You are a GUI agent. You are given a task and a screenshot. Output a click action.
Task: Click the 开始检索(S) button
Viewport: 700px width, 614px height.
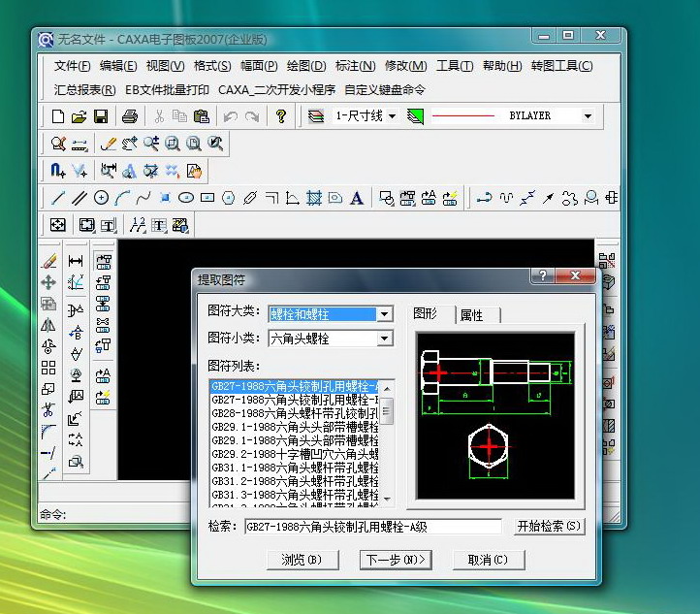pyautogui.click(x=549, y=527)
